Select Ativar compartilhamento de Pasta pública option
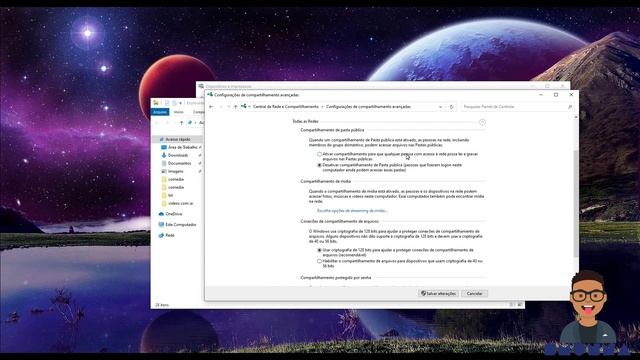Screen dimensions: 640x360 click(x=319, y=154)
